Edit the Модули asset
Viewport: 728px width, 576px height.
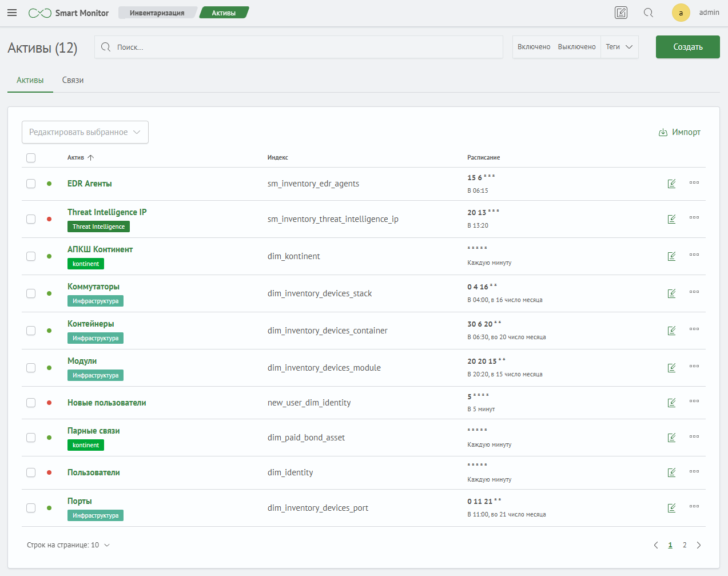click(x=672, y=368)
